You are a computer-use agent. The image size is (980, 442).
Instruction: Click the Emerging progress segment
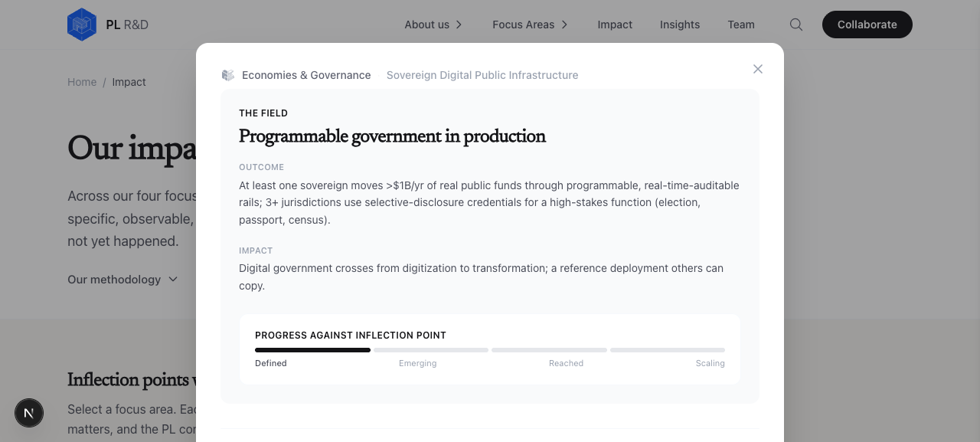431,350
